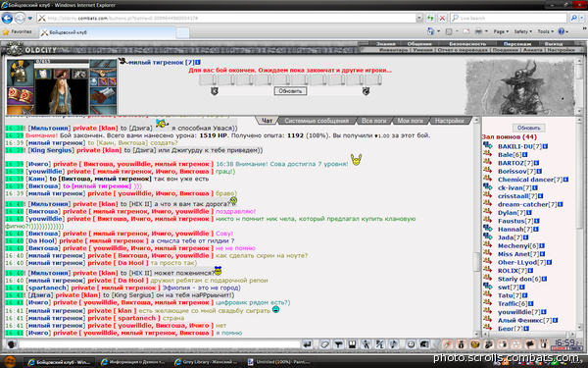Switch to the Все логи tab
The height and width of the screenshot is (368, 588).
[x=373, y=121]
